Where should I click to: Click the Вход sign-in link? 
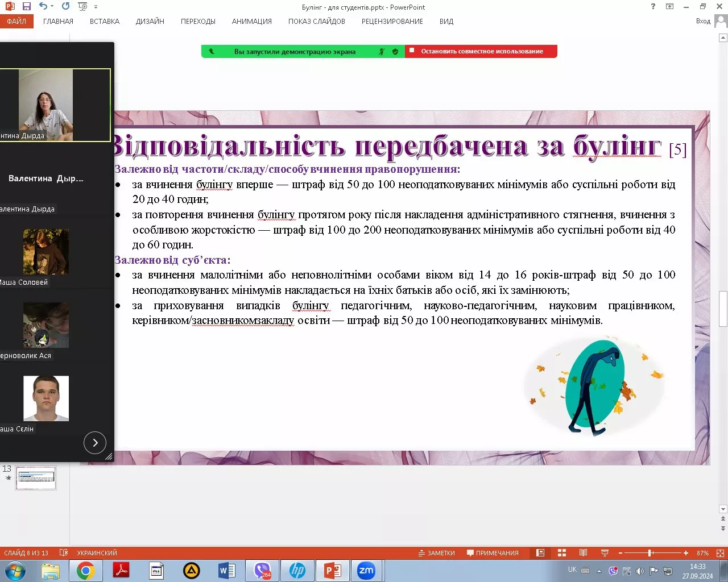coord(703,22)
